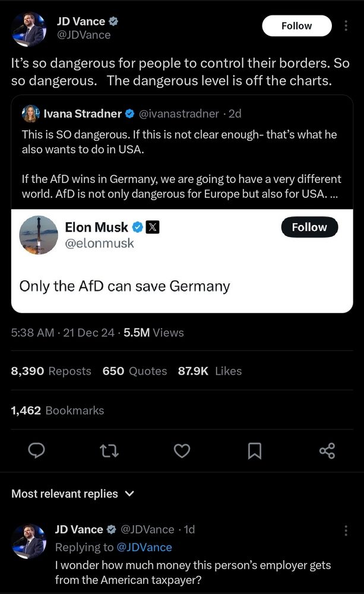The height and width of the screenshot is (594, 364).
Task: Follow JD Vance
Action: pyautogui.click(x=296, y=26)
